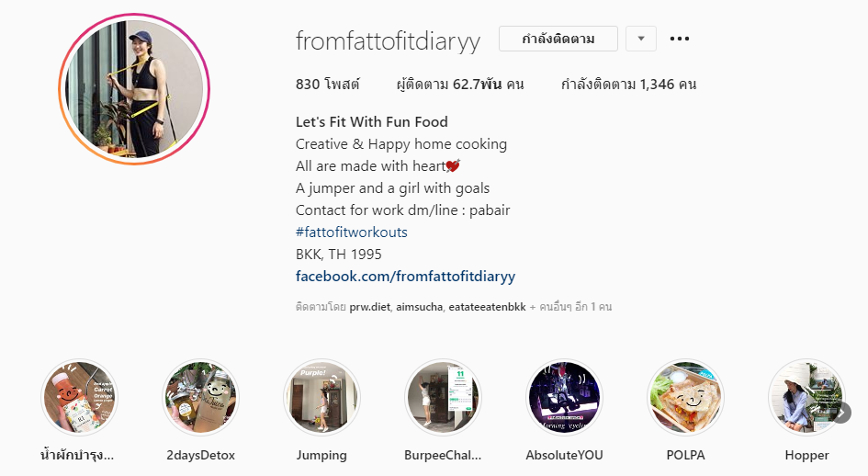Screen dimensions: 868x476
Task: View the BurpeeChal... highlight circle
Action: 443,397
